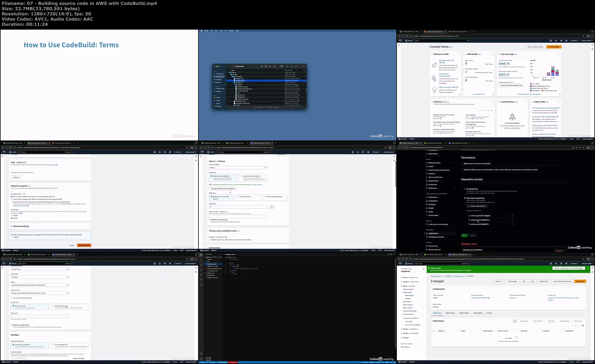This screenshot has height=364, width=595.
Task: Open the File menu in Finder menu bar
Action: click(x=212, y=31)
